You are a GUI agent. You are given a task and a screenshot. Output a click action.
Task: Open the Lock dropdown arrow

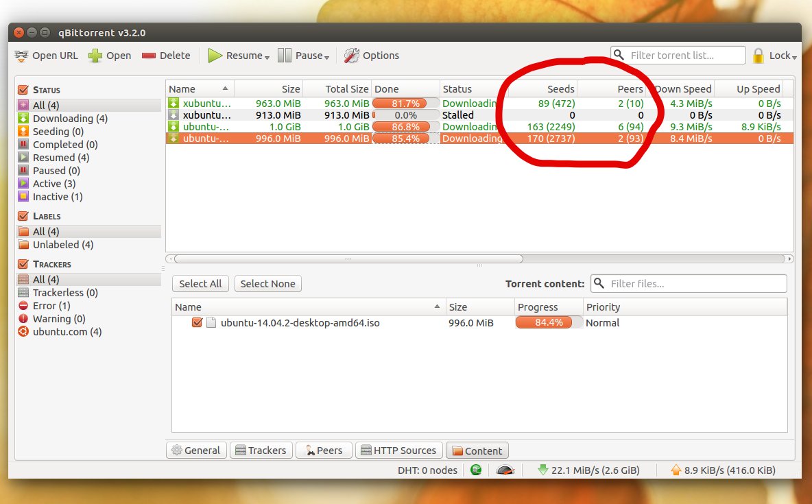point(794,57)
